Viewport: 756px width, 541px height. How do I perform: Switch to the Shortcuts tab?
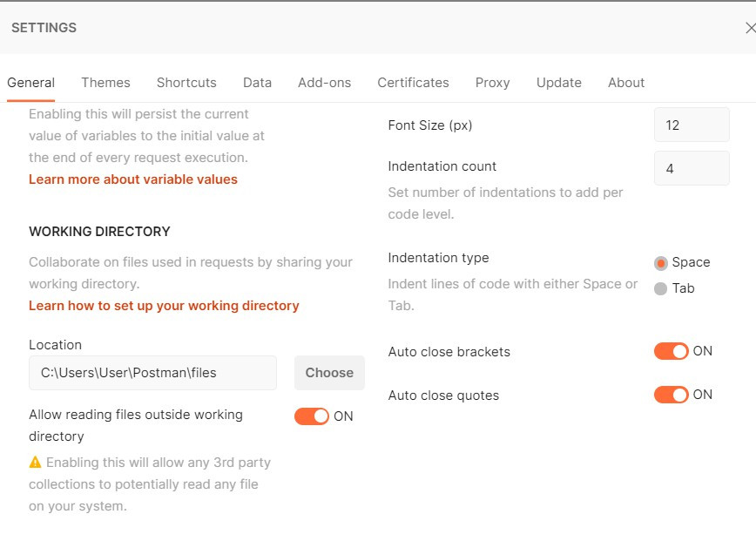pyautogui.click(x=186, y=83)
